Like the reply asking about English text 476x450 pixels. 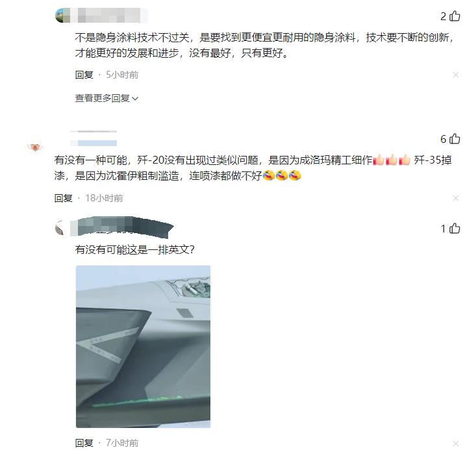(x=455, y=229)
